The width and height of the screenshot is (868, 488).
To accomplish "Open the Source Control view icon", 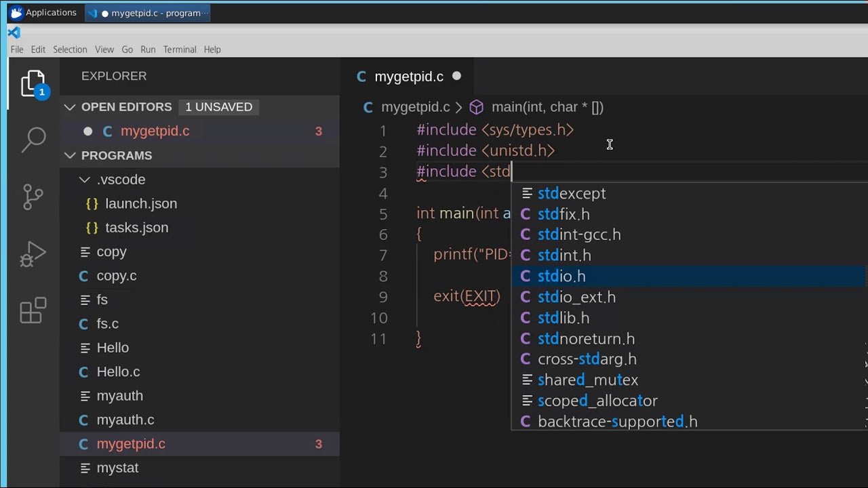I will (33, 197).
